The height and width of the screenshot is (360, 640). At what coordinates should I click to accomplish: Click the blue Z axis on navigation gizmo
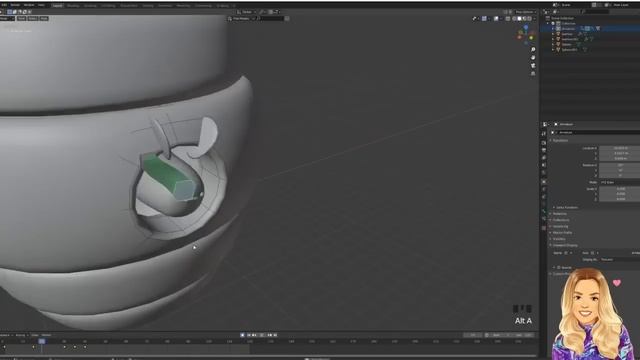[x=526, y=28]
